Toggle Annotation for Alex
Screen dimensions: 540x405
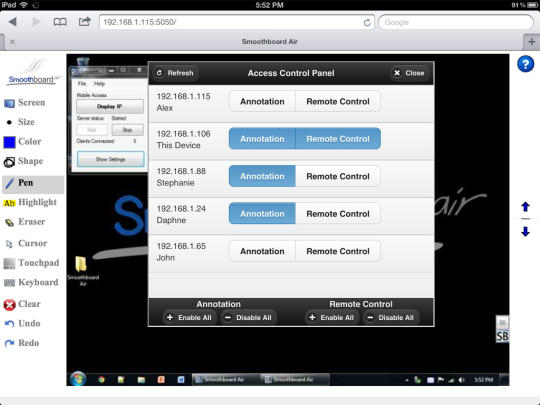click(x=262, y=102)
